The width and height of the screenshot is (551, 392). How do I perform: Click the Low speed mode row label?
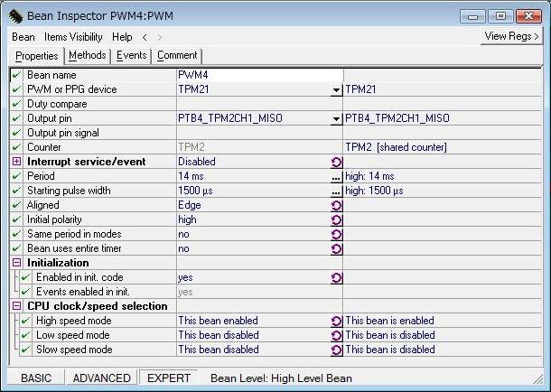click(73, 335)
